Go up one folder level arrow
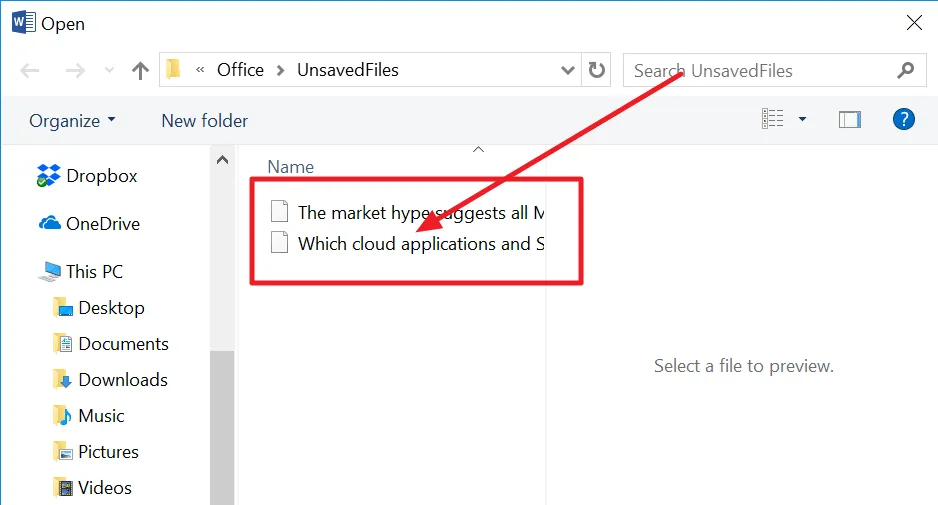The image size is (938, 505). (x=140, y=71)
